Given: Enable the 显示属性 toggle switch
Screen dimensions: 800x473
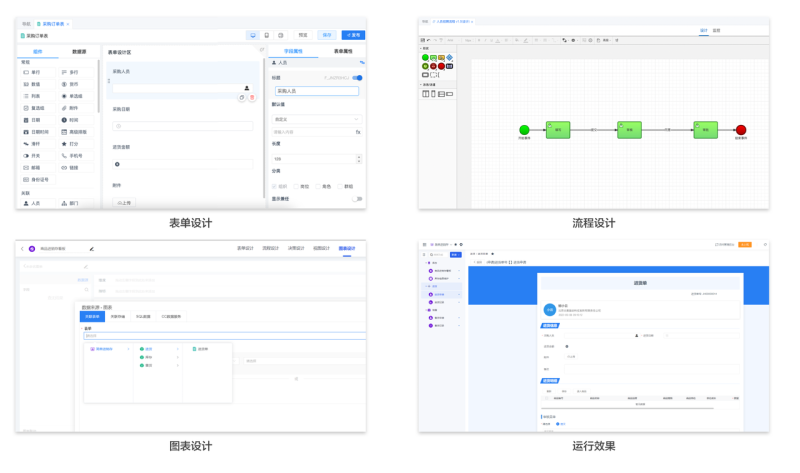Looking at the screenshot, I should (358, 199).
